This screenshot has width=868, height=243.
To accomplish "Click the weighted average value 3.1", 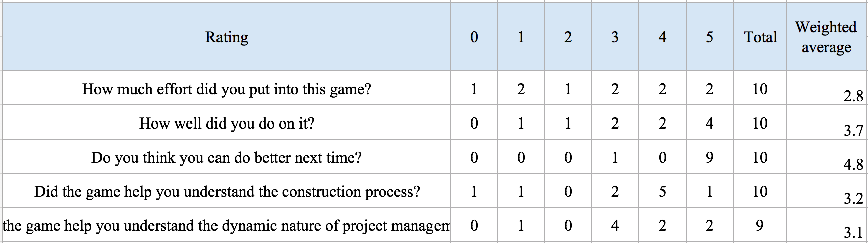I will coord(826,225).
